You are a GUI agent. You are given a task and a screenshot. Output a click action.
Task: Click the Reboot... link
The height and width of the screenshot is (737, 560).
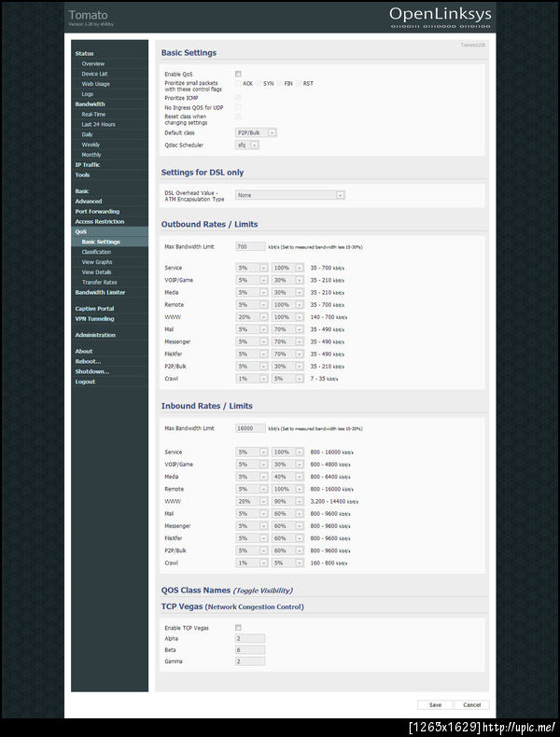(x=88, y=361)
